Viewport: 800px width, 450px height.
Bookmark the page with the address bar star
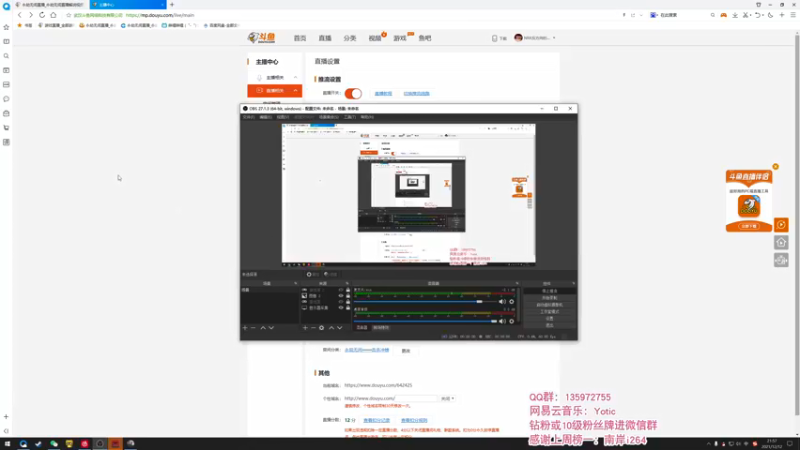[68, 15]
